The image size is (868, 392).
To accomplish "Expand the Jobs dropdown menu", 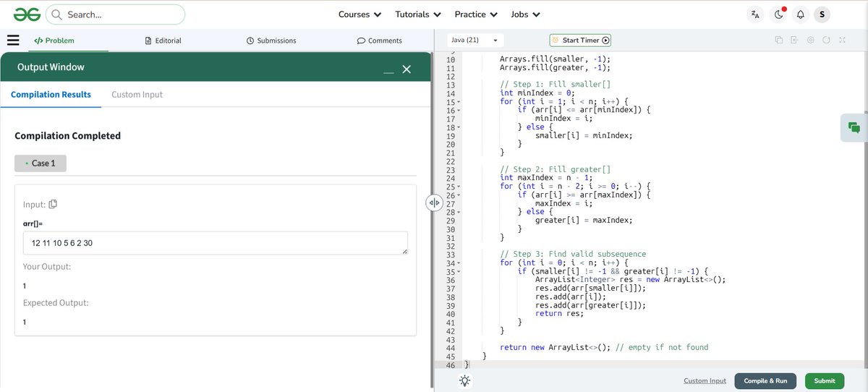I will 526,14.
